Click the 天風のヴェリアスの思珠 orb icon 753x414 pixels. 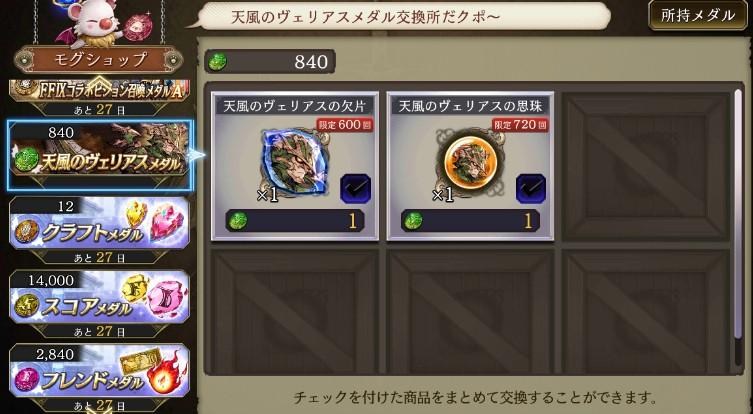pos(471,162)
